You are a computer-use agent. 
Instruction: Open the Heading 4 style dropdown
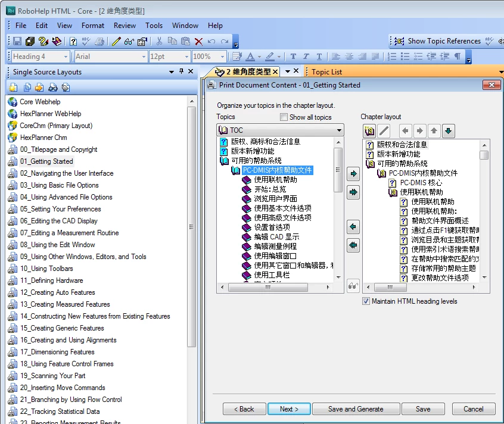tap(66, 57)
